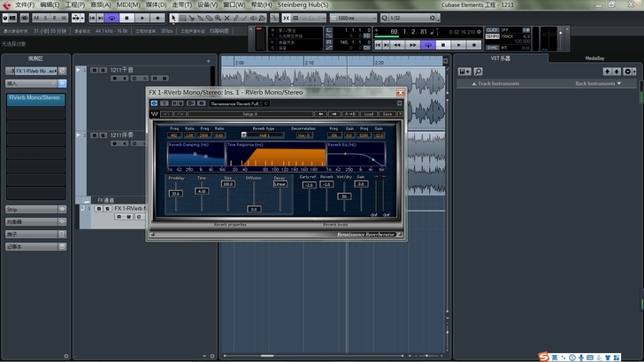
Task: Mute the 1211干音 track
Action: [x=94, y=70]
